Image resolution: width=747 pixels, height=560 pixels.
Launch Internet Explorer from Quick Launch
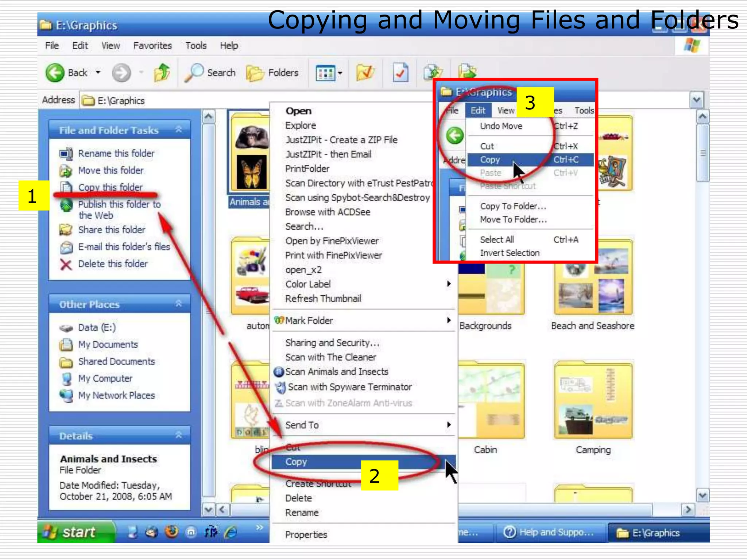click(231, 533)
